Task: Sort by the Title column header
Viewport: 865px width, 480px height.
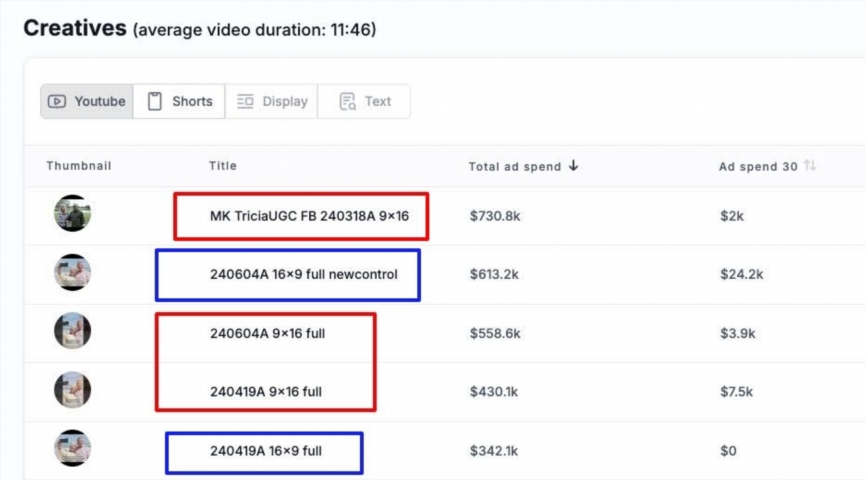Action: coord(223,166)
